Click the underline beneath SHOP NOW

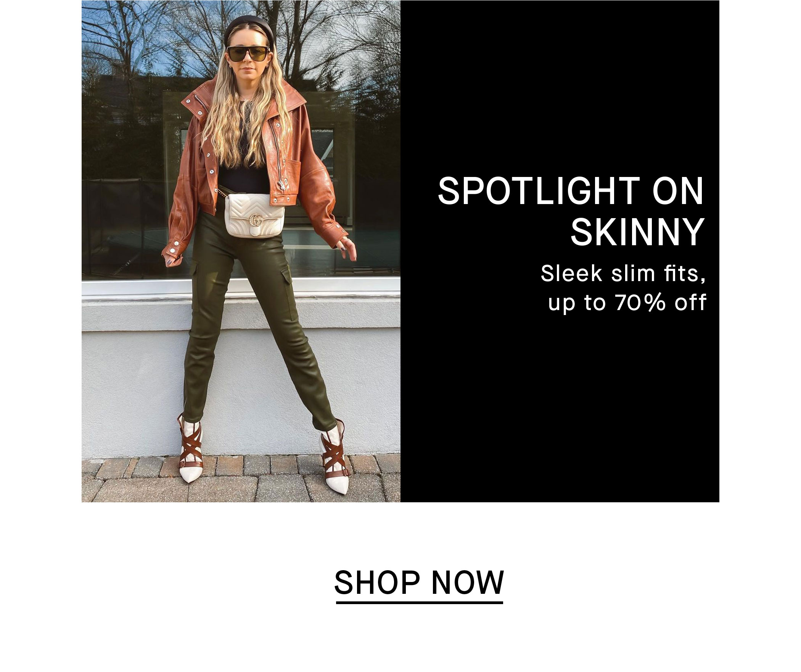tap(420, 603)
